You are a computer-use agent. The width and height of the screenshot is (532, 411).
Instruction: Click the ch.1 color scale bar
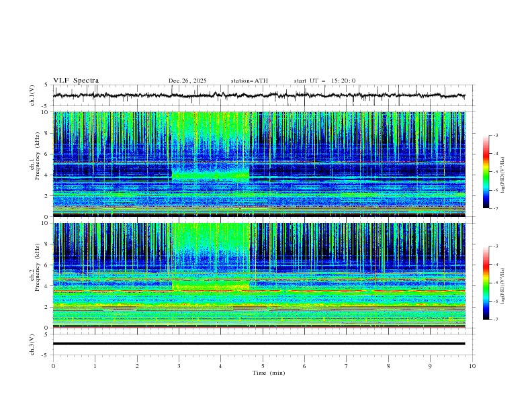(486, 172)
